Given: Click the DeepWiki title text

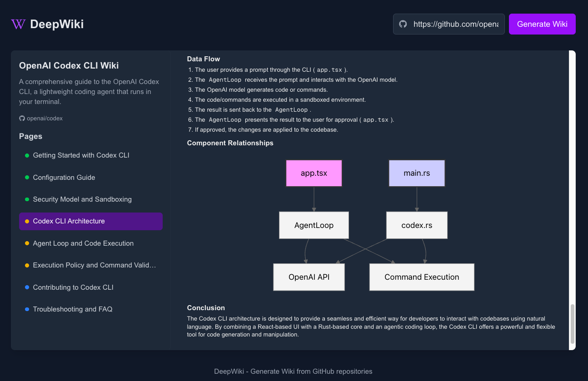Looking at the screenshot, I should tap(57, 24).
